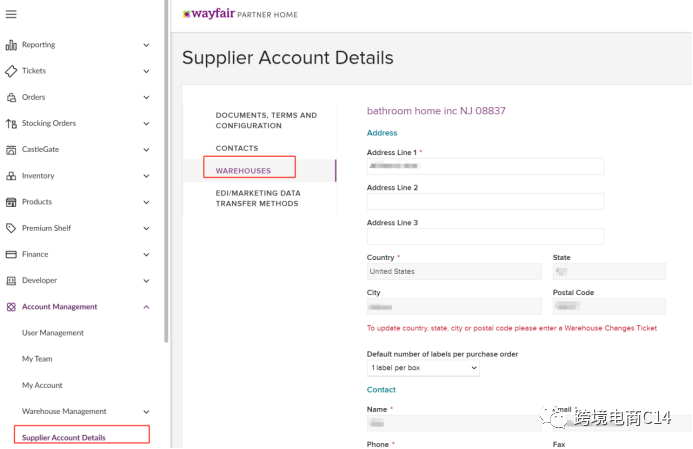693x449 pixels.
Task: Switch to the Contacts tab
Action: tap(237, 148)
